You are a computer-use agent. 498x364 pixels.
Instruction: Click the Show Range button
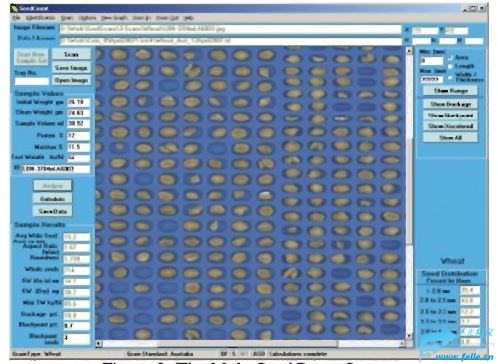450,91
